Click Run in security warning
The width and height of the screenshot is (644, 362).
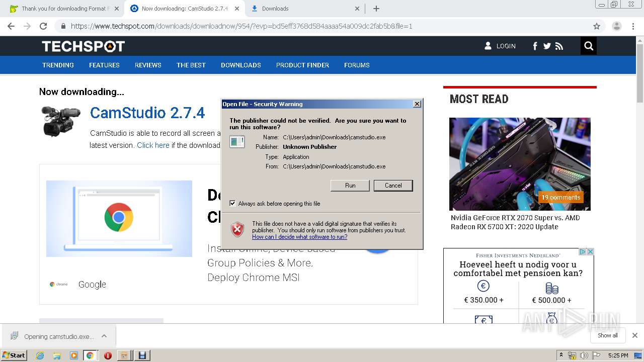coord(350,186)
